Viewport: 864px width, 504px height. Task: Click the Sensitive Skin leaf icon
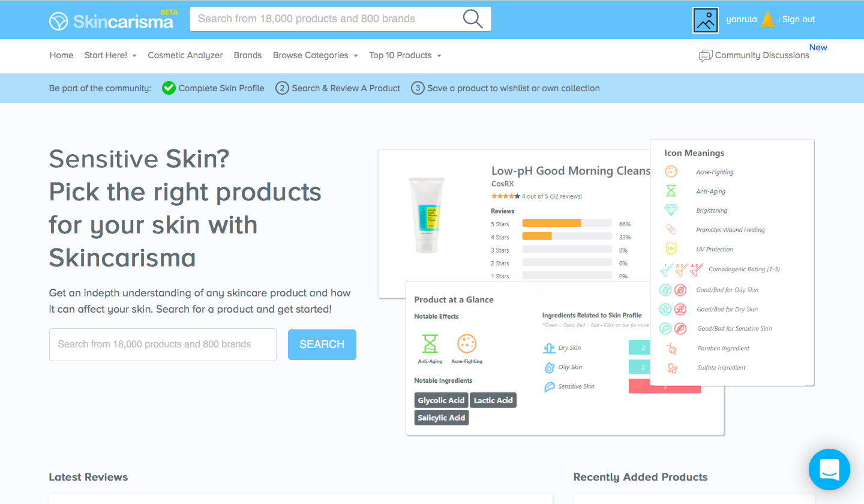click(x=549, y=386)
